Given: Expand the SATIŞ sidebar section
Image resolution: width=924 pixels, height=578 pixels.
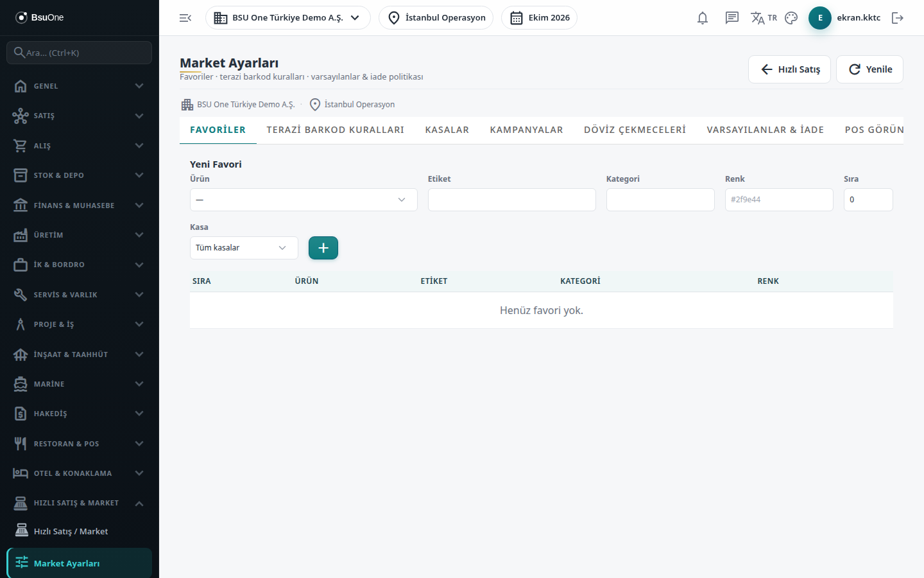Looking at the screenshot, I should [80, 116].
